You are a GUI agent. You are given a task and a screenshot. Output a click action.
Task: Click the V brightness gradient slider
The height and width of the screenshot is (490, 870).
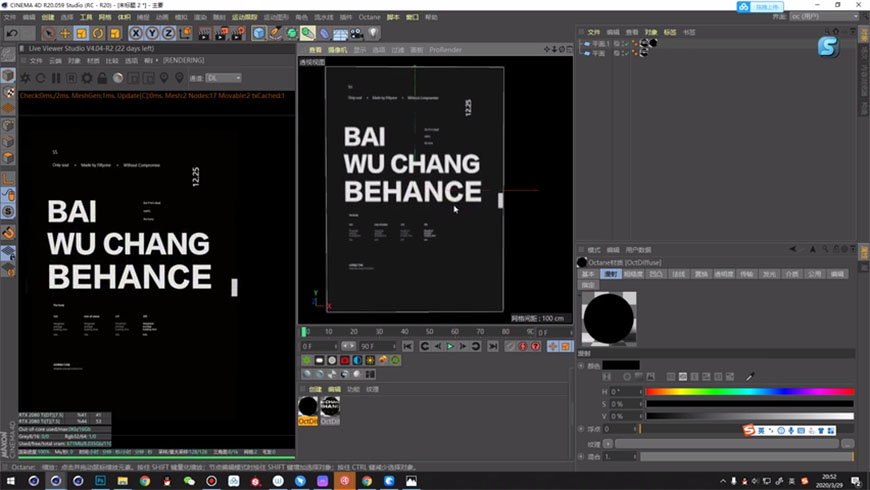coord(750,416)
